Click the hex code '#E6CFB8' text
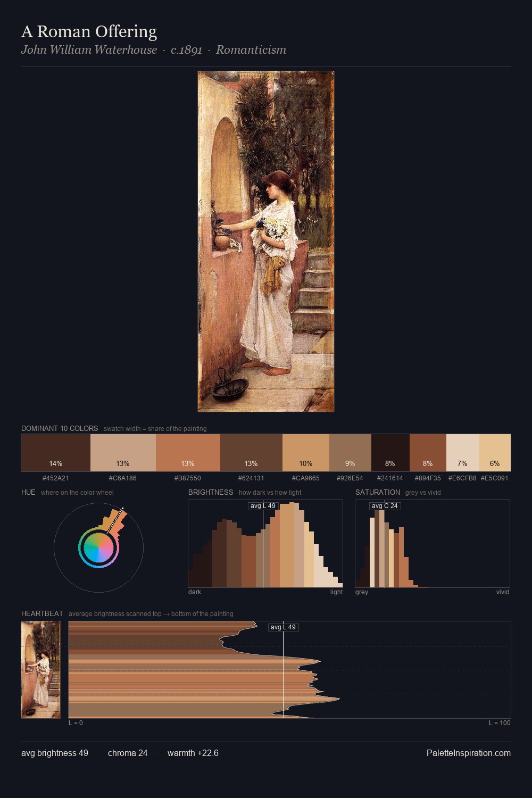The width and height of the screenshot is (532, 798). tap(462, 478)
